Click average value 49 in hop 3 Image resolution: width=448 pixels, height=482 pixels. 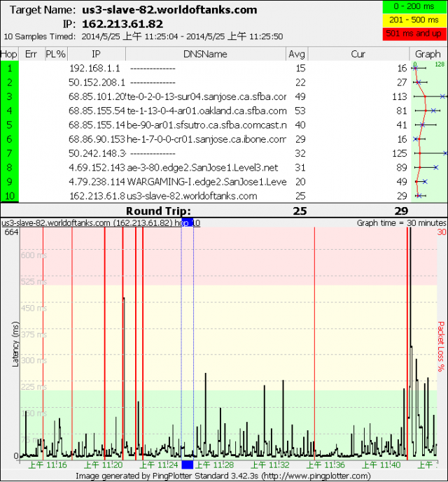point(300,97)
